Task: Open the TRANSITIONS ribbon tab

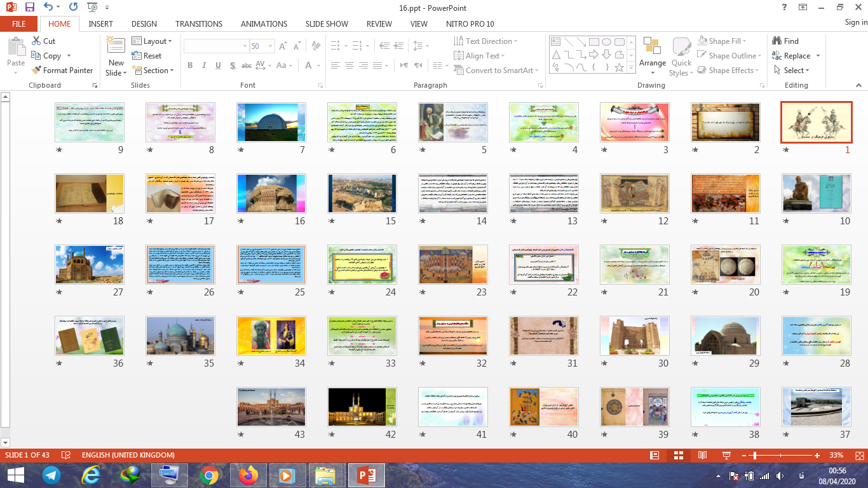Action: (x=199, y=24)
